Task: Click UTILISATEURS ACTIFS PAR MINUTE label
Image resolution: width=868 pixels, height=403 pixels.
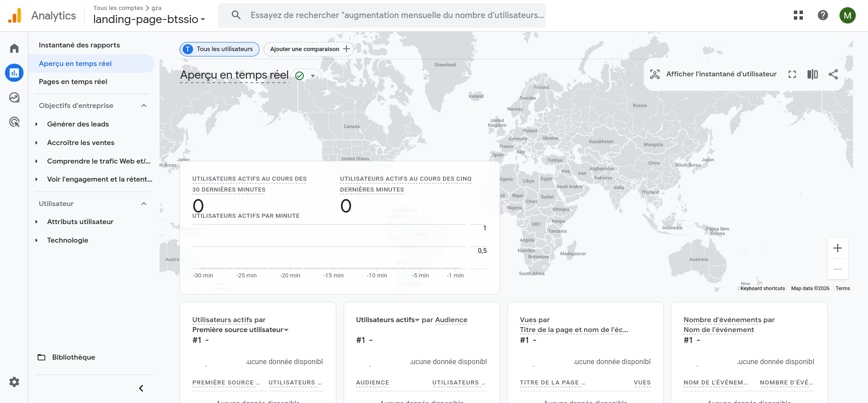Action: (x=246, y=216)
